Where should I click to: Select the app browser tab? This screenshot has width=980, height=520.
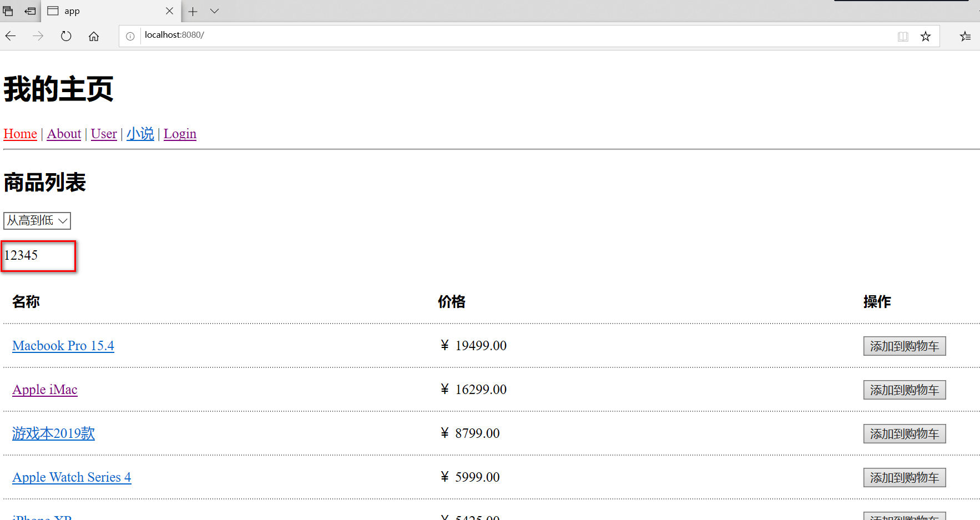tap(110, 11)
